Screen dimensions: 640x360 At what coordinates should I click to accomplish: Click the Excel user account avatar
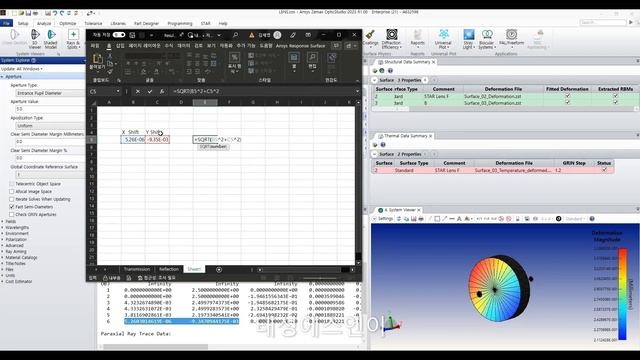point(278,35)
